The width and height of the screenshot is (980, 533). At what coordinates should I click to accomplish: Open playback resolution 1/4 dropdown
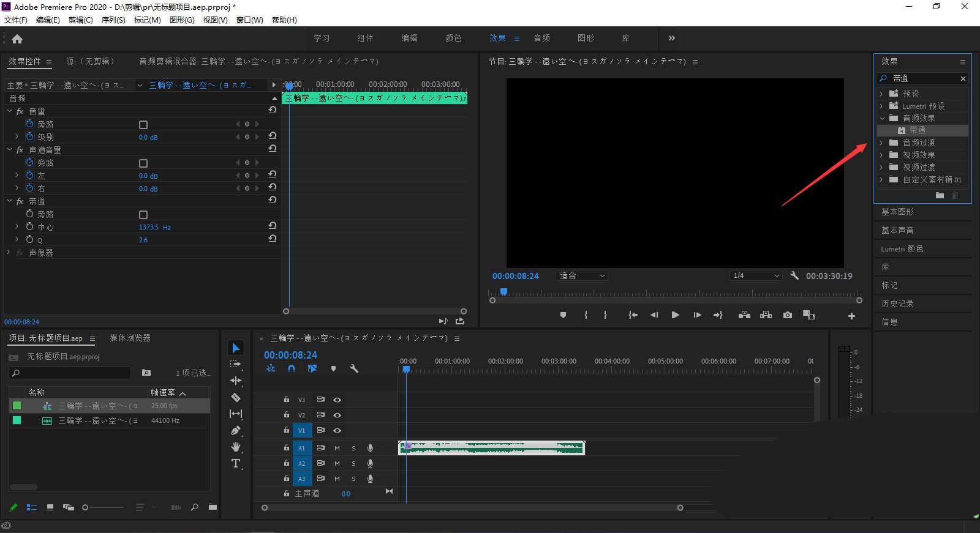point(756,276)
